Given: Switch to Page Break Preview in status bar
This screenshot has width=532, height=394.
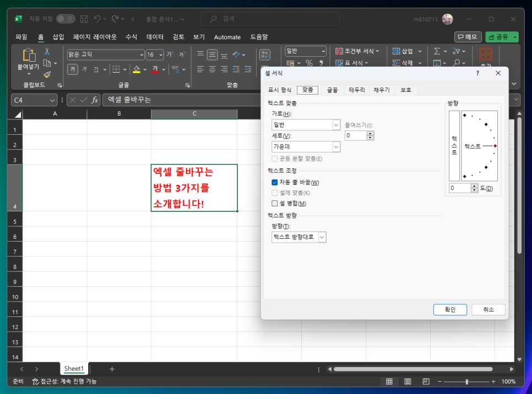Looking at the screenshot, I should 426,381.
